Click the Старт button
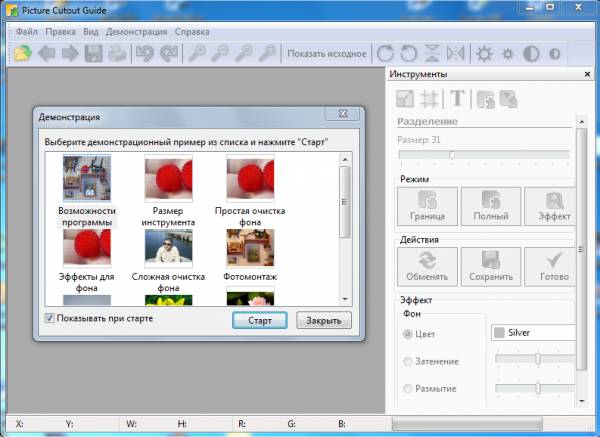 point(260,320)
